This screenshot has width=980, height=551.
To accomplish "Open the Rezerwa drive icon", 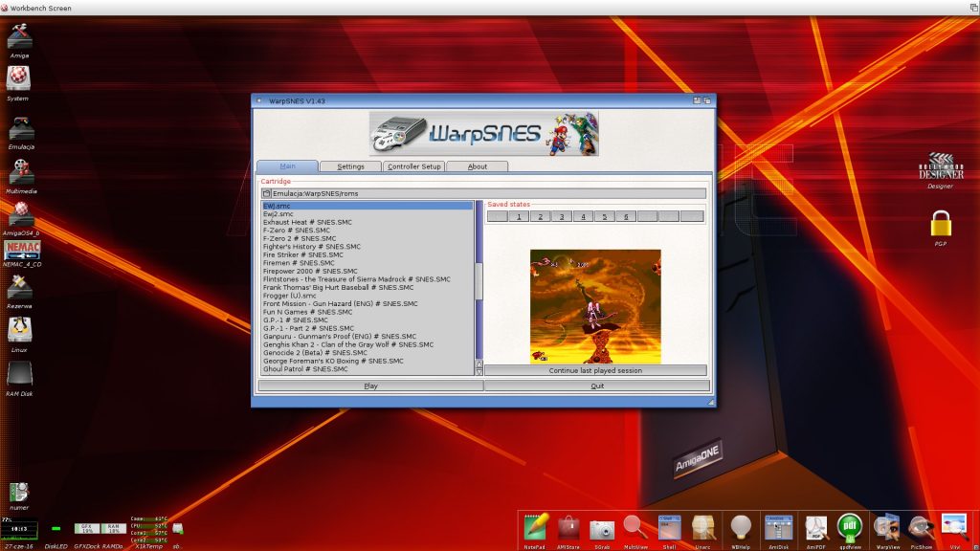I will click(x=19, y=287).
